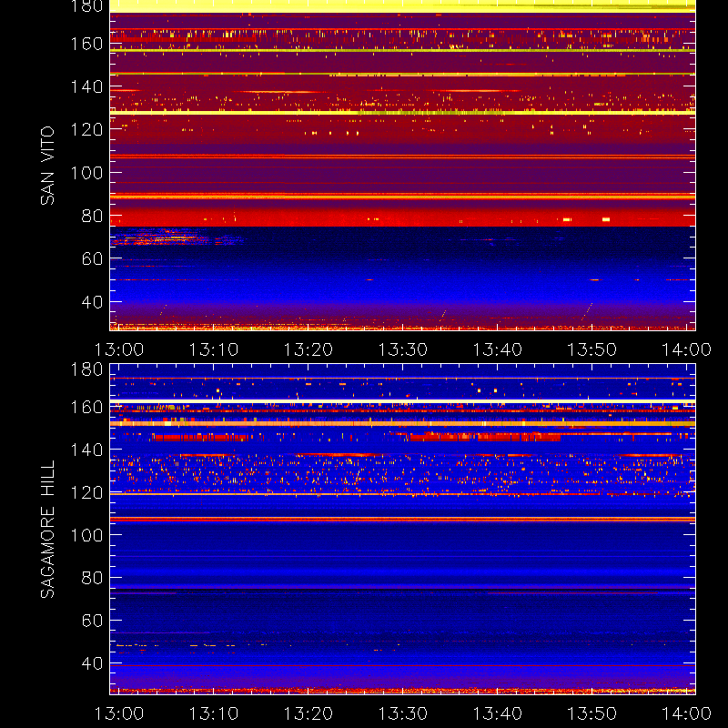Image resolution: width=728 pixels, height=728 pixels.
Task: Click inside the San Vito spectrogram plot
Action: 402,166
